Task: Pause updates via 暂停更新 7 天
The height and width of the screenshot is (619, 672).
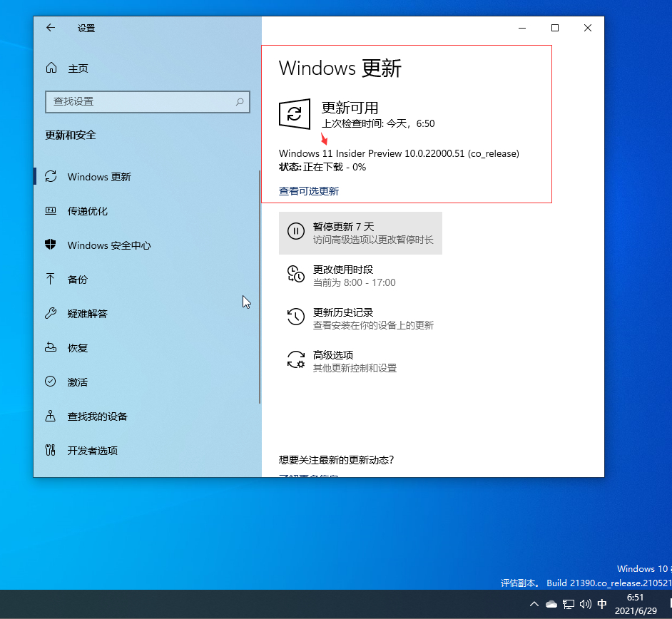Action: [360, 233]
